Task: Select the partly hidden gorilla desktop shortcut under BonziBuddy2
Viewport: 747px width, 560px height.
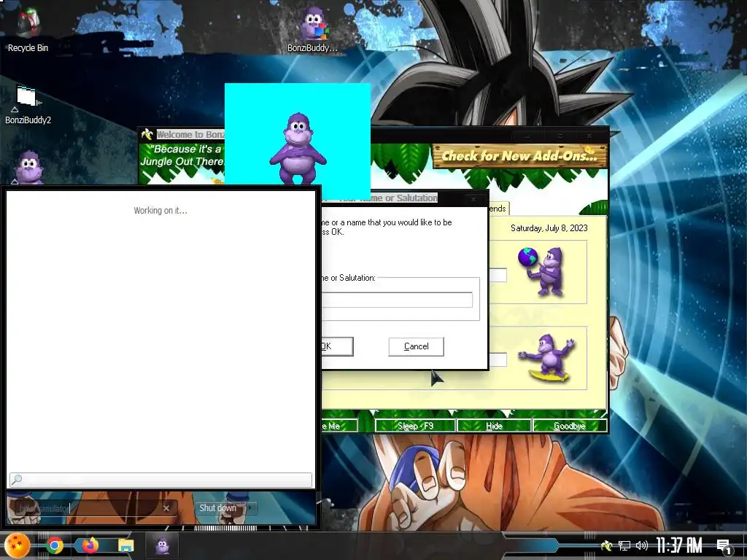Action: (x=28, y=168)
